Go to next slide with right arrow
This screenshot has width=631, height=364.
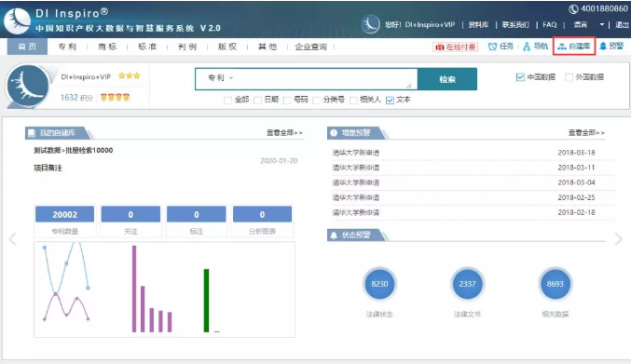(619, 239)
